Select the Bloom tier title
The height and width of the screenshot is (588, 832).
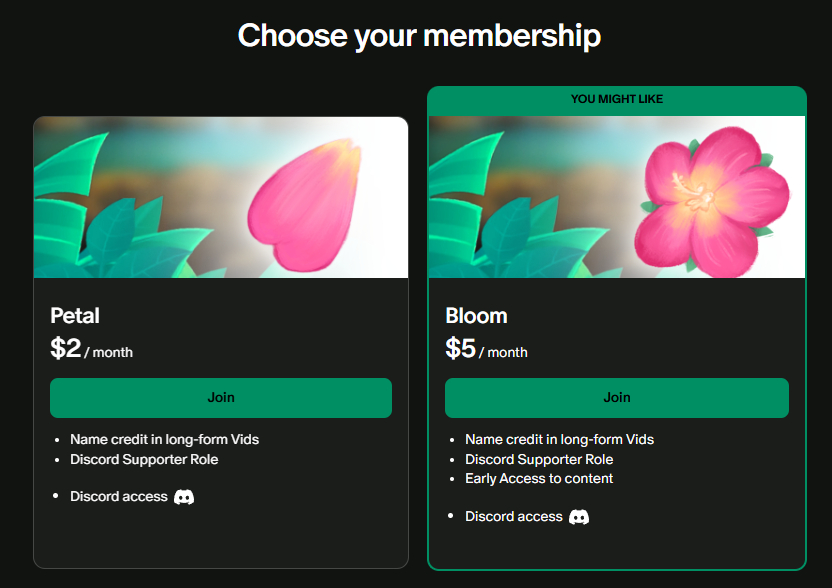coord(476,316)
